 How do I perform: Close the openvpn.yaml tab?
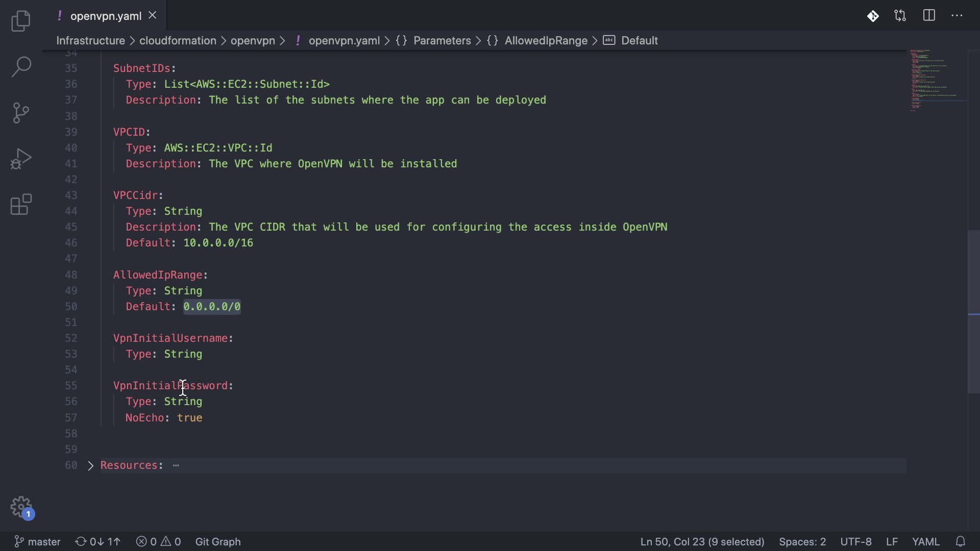(152, 15)
